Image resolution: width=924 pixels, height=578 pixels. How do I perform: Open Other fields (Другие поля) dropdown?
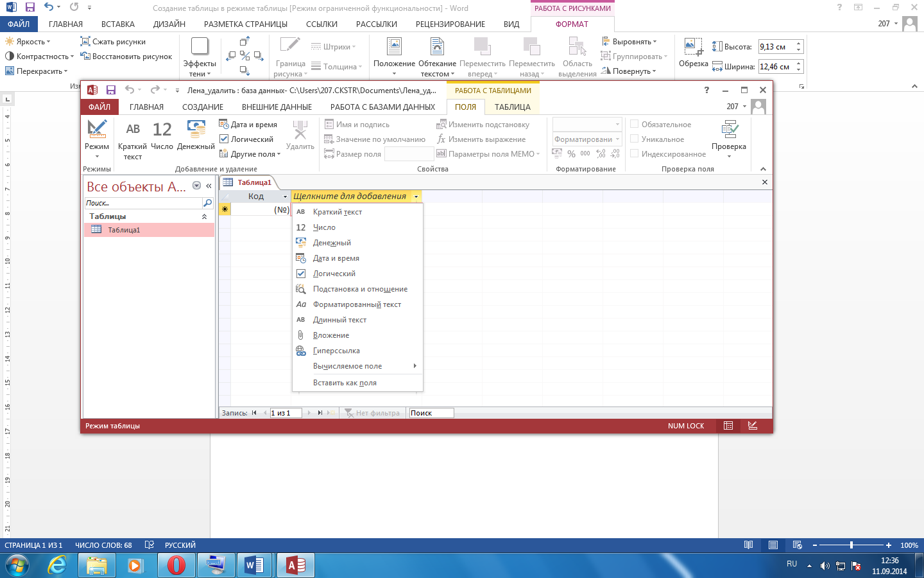(250, 154)
